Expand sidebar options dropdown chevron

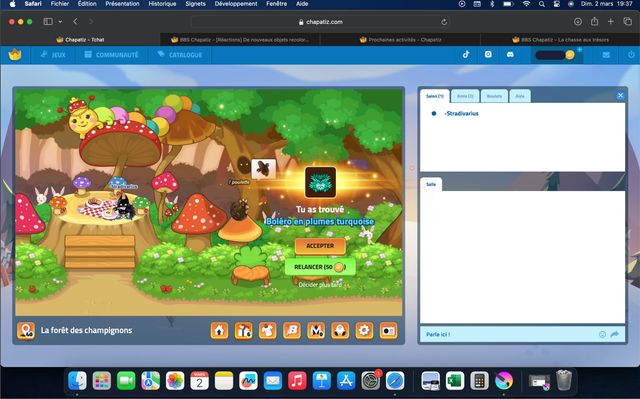pyautogui.click(x=60, y=22)
